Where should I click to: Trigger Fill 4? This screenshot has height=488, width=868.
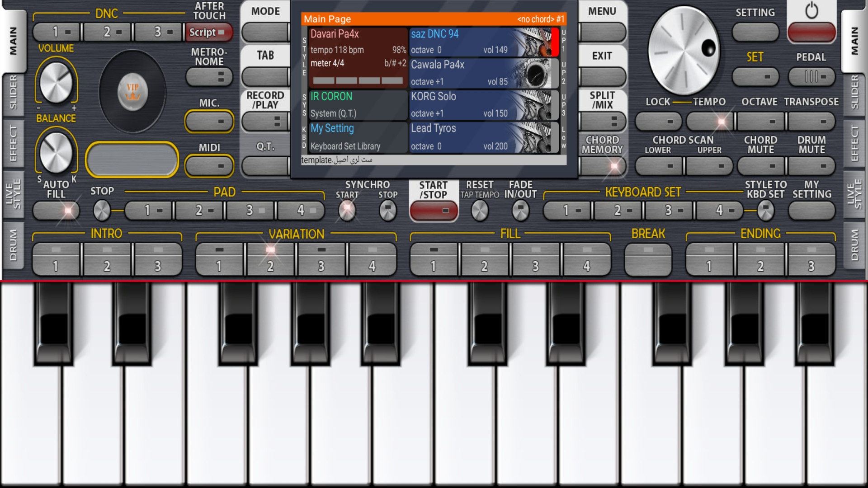click(x=586, y=259)
